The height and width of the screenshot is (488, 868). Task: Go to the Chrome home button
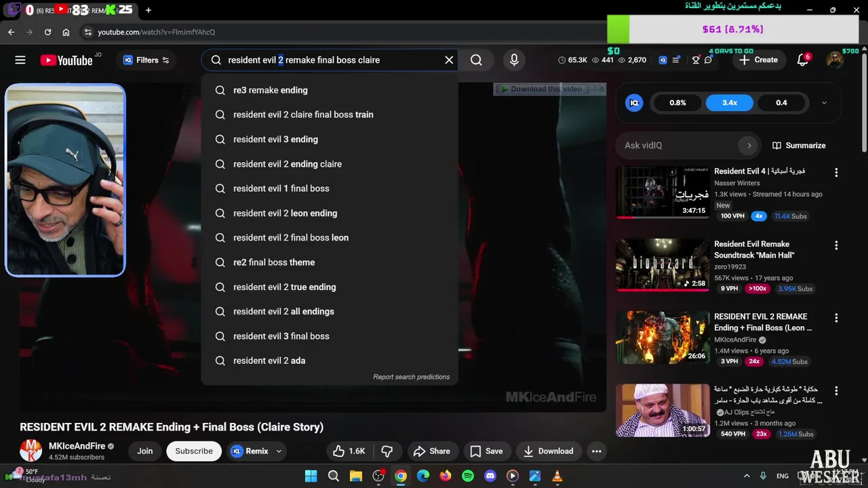(66, 32)
